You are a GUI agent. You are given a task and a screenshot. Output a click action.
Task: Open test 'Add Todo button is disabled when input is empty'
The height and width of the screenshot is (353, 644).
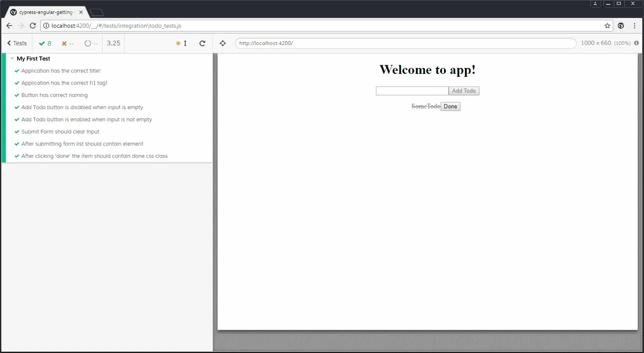coord(82,107)
